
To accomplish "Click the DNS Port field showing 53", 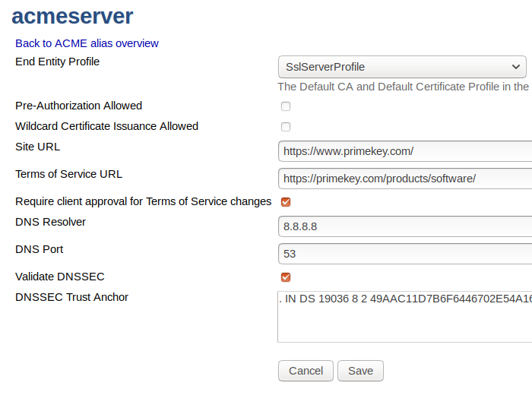I will [404, 254].
